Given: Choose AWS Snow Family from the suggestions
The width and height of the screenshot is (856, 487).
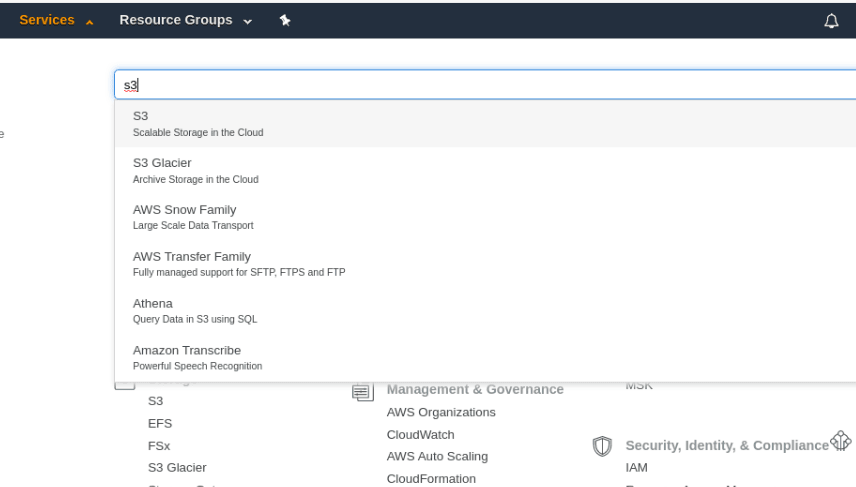Looking at the screenshot, I should (485, 217).
